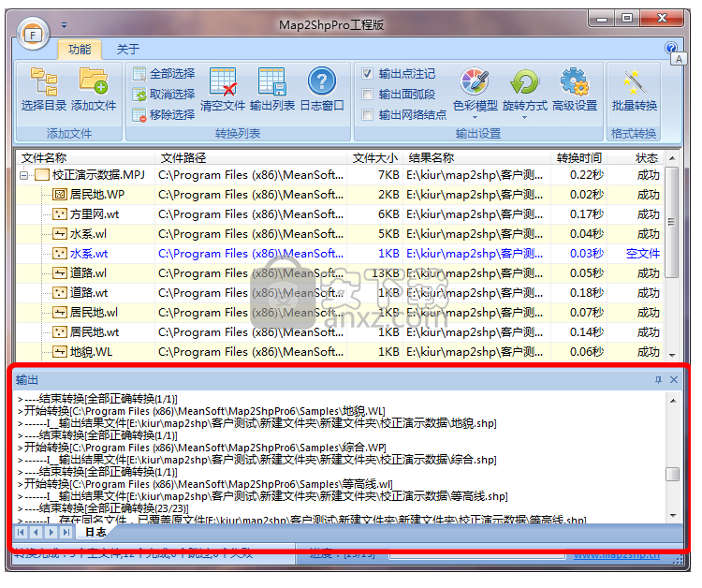The height and width of the screenshot is (588, 702).
Task: Go to last log tab arrow
Action: [x=66, y=532]
